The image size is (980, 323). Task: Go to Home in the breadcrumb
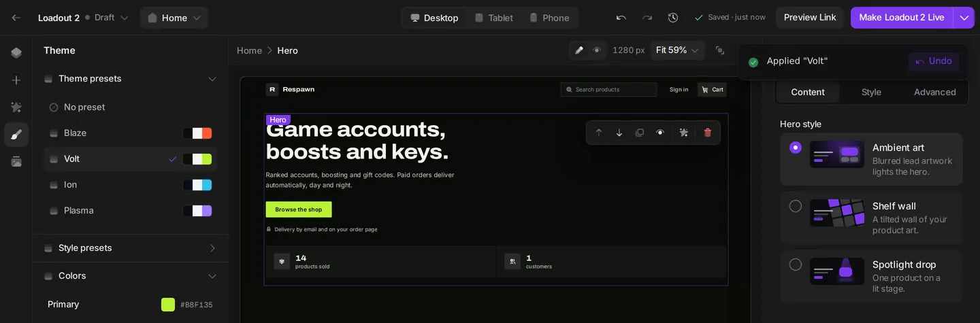coord(249,50)
